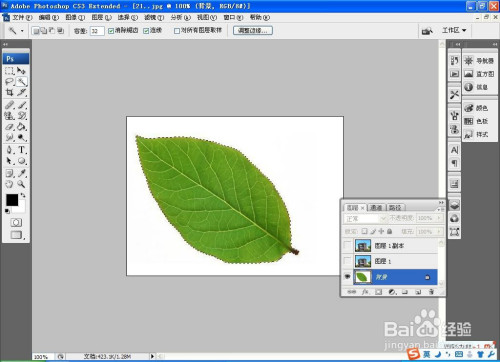Screen dimensions: 500x362
Task: Choose Intersect with Selection mode
Action: point(60,31)
